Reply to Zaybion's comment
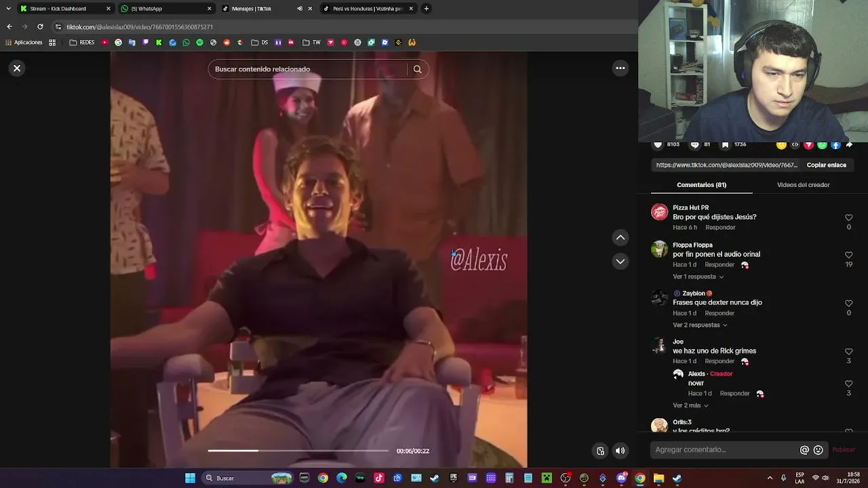 pyautogui.click(x=719, y=313)
